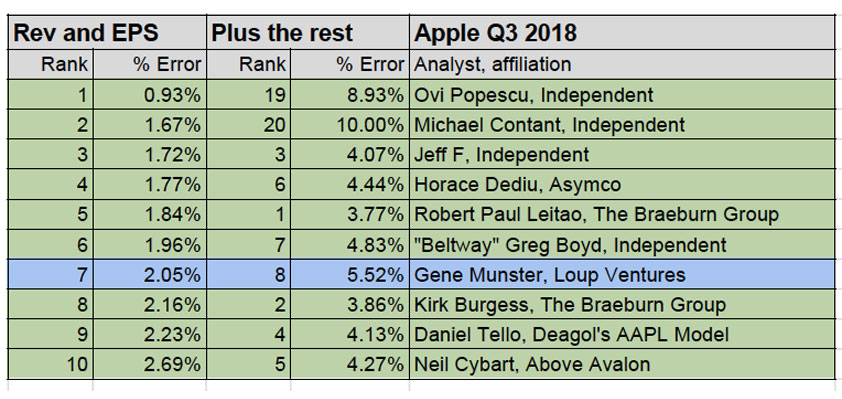Select the Robert Paul Leitao cell
The image size is (842, 399).
pos(623,215)
